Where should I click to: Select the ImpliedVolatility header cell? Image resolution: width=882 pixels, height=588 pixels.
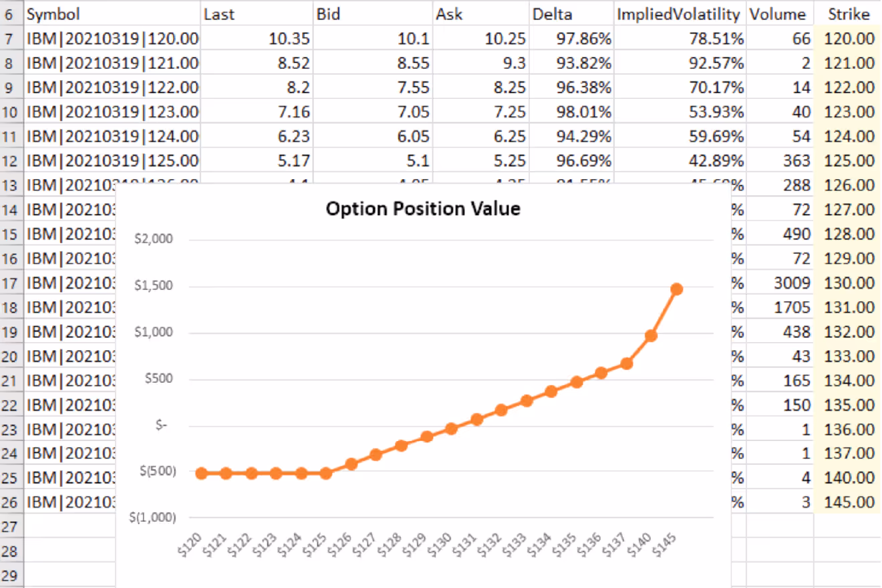[x=678, y=13]
